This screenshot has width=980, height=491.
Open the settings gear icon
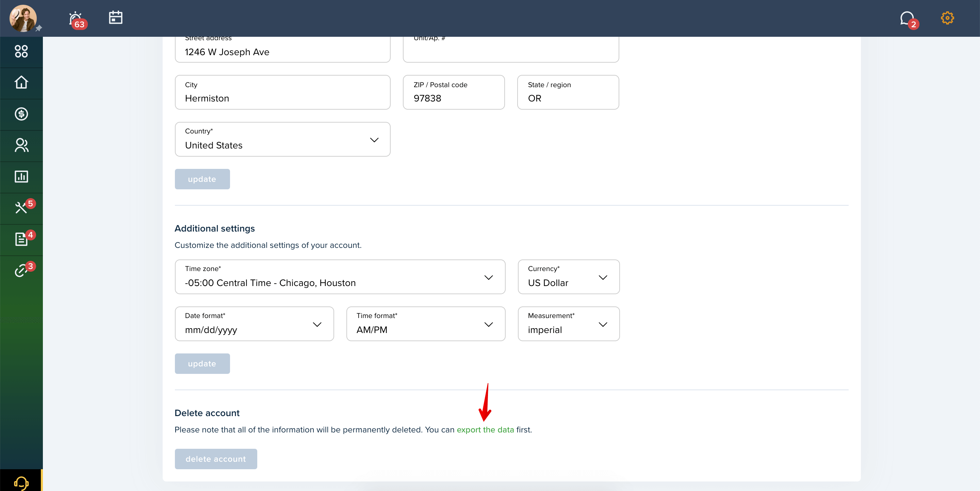[x=947, y=18]
